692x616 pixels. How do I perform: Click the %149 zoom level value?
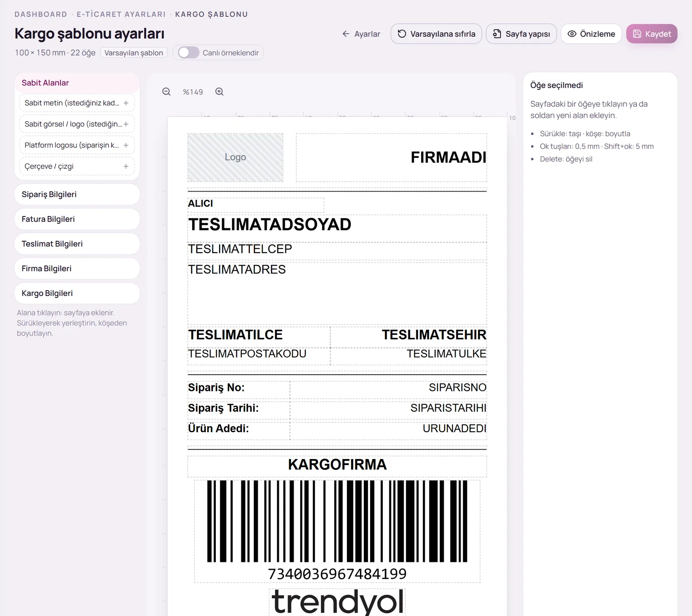pos(193,92)
